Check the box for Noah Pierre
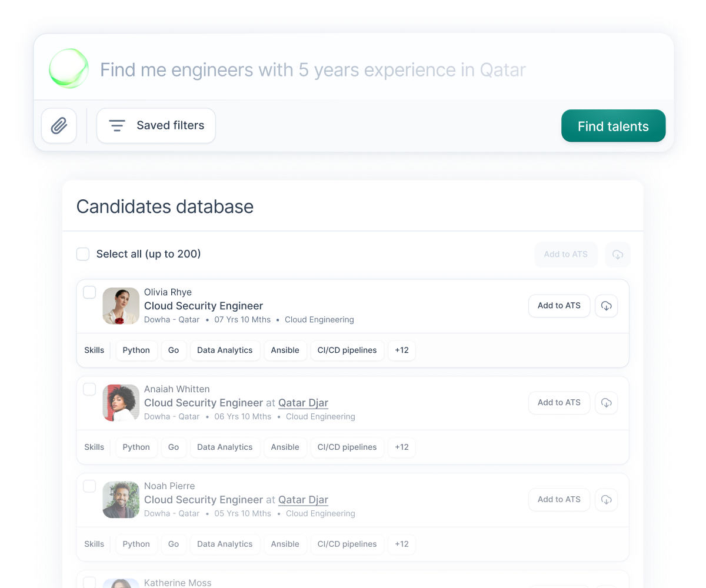Image resolution: width=706 pixels, height=588 pixels. pyautogui.click(x=89, y=486)
